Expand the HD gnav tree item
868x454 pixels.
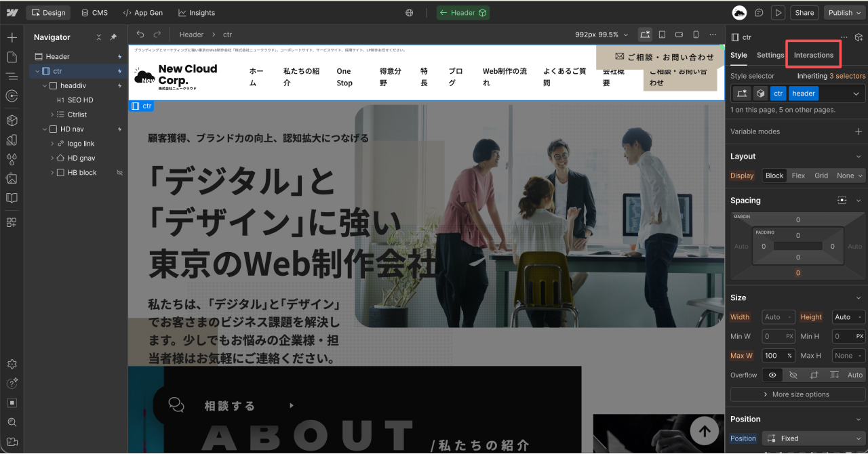point(53,158)
